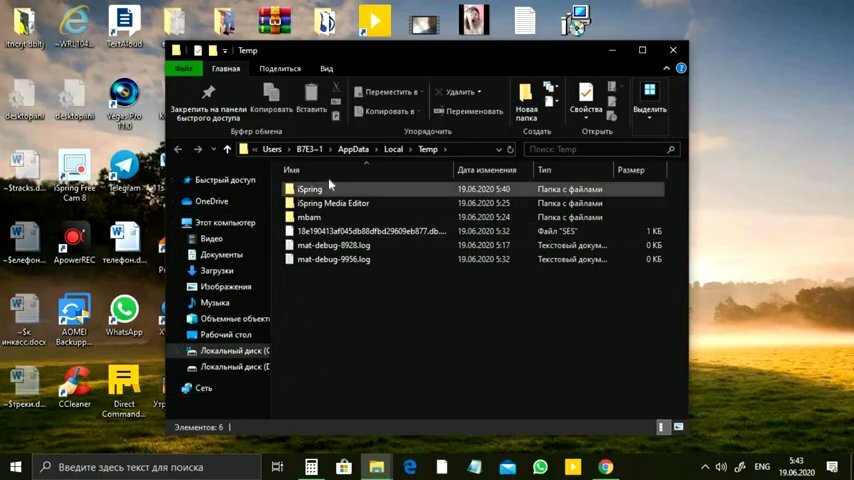
Task: Select Быстрый доступ in navigation pane
Action: [x=219, y=180]
